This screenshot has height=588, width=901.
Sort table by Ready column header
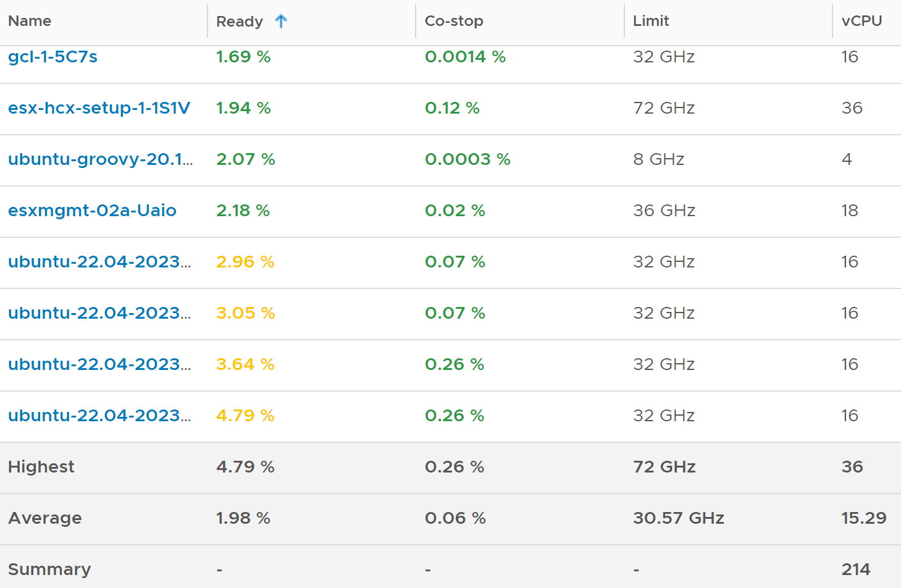(240, 21)
